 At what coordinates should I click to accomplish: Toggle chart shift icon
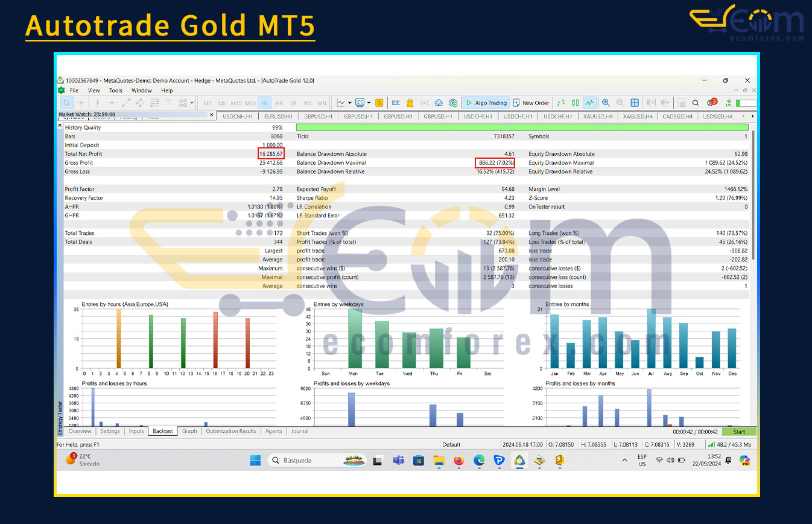[665, 103]
